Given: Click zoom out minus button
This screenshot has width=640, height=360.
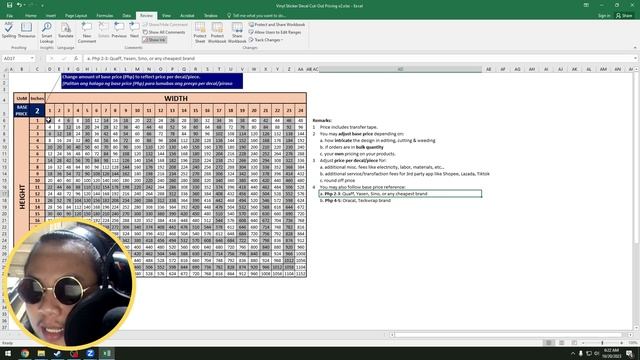Looking at the screenshot, I should tap(583, 343).
